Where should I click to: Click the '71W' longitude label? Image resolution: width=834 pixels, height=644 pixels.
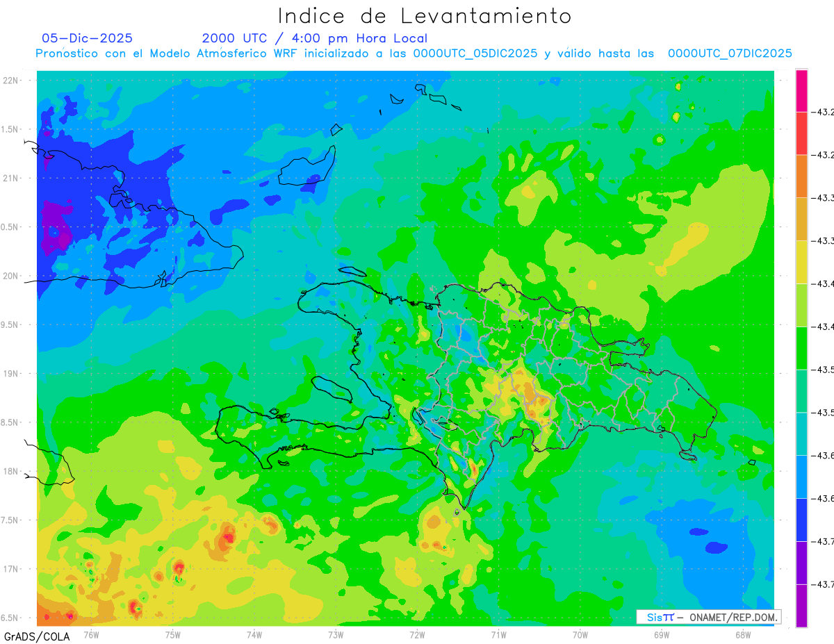click(498, 634)
